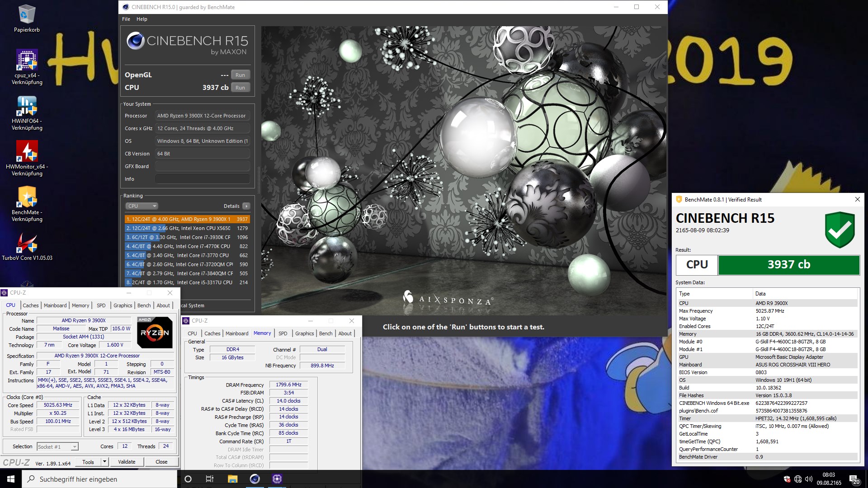Select Bench tab in second CPU-Z window
This screenshot has width=868, height=488.
click(326, 333)
